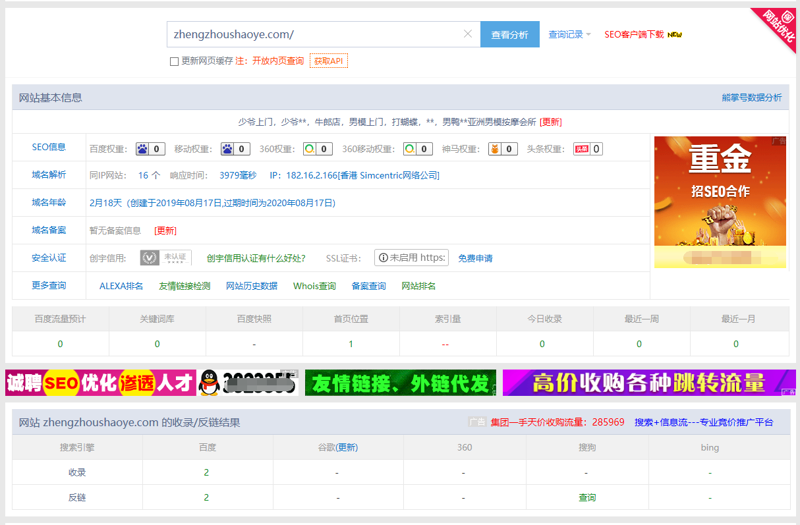
Task: Click the 获取API button
Action: (329, 61)
